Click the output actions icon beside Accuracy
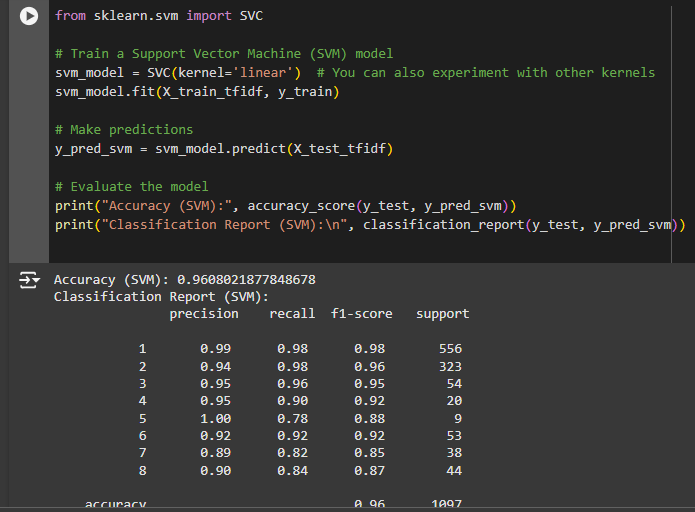695x512 pixels. [x=29, y=281]
